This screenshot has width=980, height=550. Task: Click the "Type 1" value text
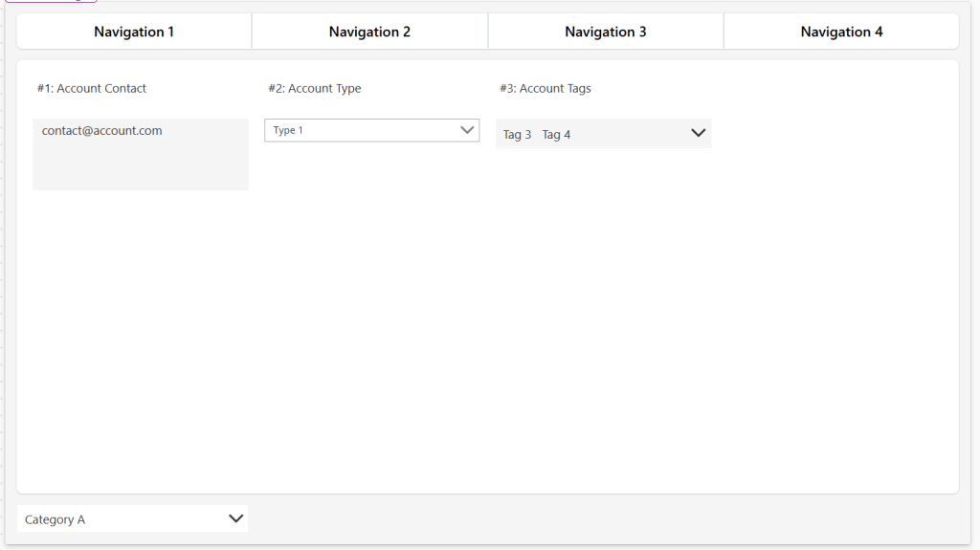pyautogui.click(x=288, y=130)
